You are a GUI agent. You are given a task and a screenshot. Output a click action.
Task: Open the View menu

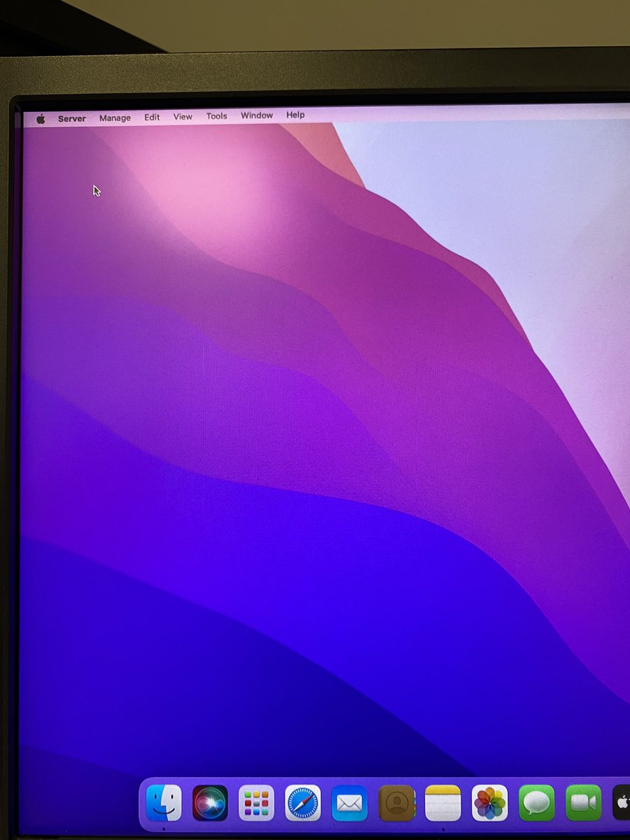(183, 117)
